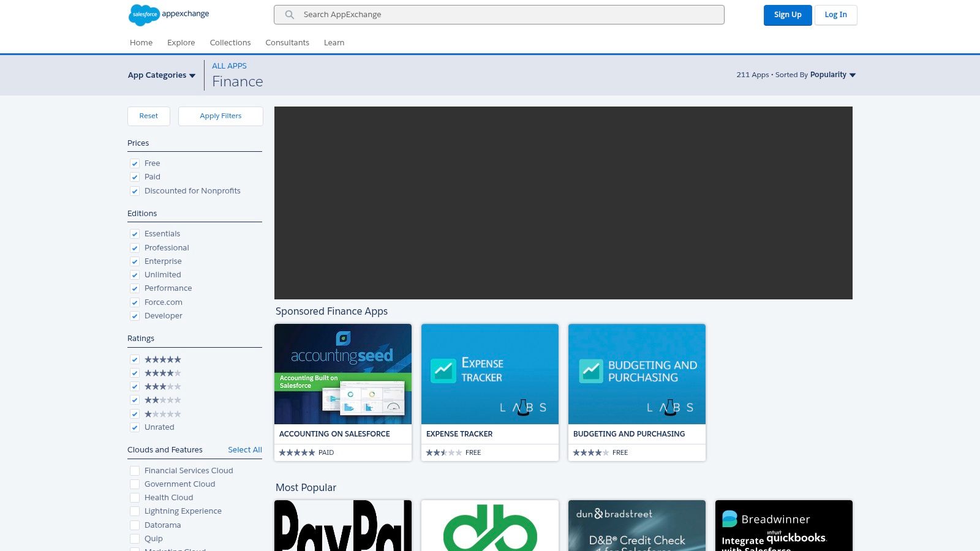
Task: Check the Health Cloud box
Action: click(135, 498)
